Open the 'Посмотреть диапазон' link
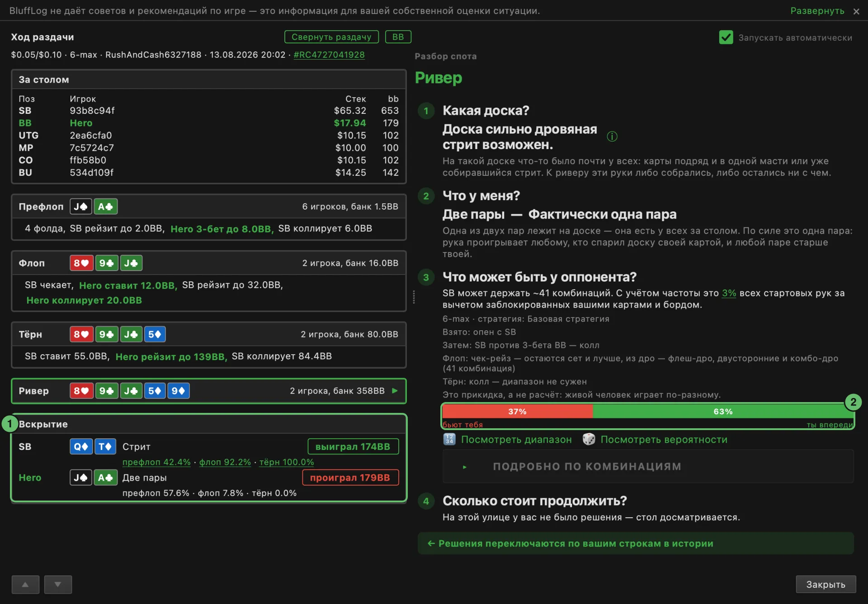 pyautogui.click(x=516, y=440)
